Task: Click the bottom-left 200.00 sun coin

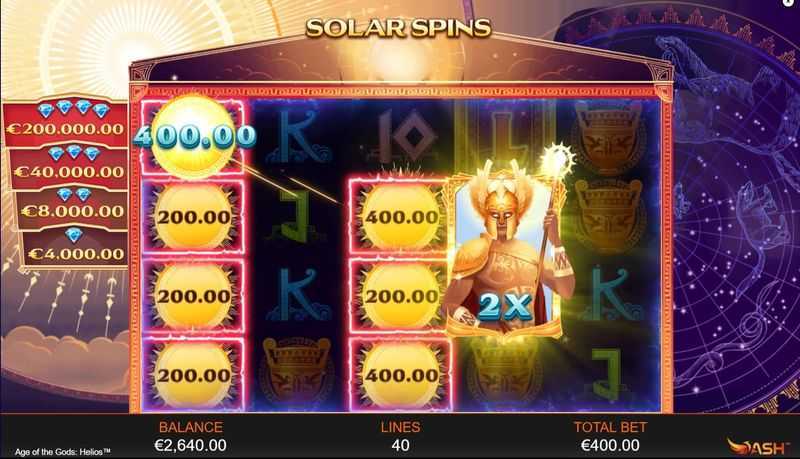Action: point(193,375)
